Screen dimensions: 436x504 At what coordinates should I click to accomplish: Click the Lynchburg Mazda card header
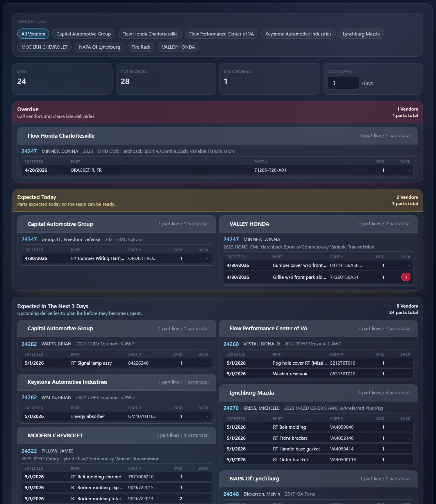point(318,393)
